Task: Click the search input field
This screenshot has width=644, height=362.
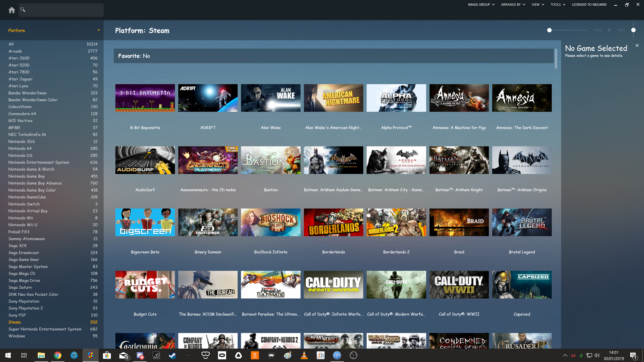Action: click(61, 10)
